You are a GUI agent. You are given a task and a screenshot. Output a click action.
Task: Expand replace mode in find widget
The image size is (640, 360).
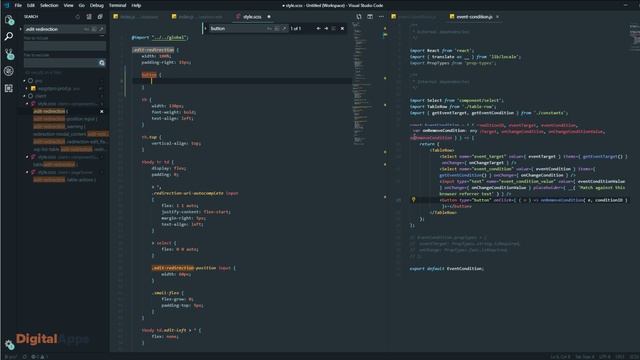(205, 29)
